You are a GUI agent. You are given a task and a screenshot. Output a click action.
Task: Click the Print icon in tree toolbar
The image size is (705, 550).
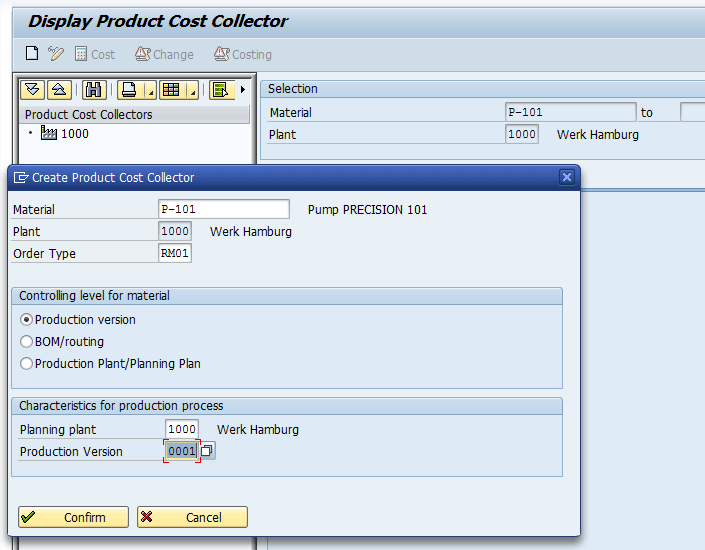click(129, 90)
